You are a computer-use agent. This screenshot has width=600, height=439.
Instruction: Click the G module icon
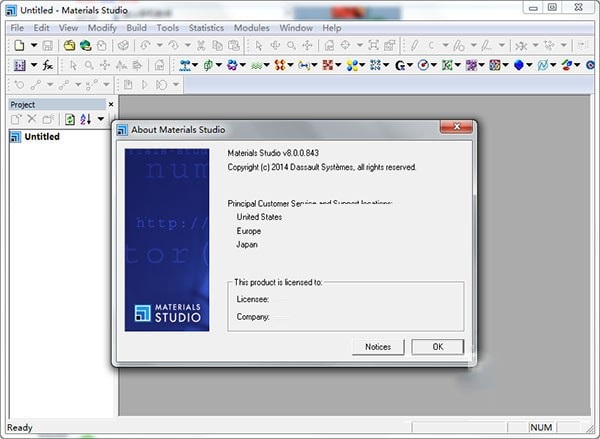pyautogui.click(x=400, y=65)
